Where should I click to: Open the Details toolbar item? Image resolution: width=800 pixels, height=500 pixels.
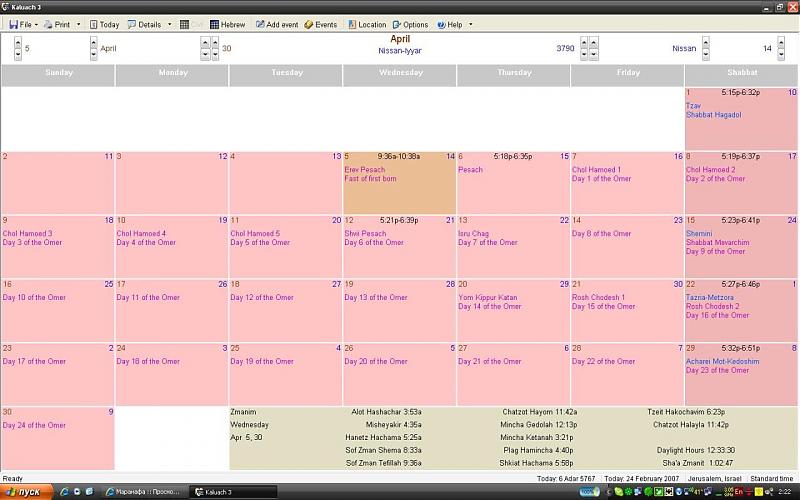(x=144, y=24)
